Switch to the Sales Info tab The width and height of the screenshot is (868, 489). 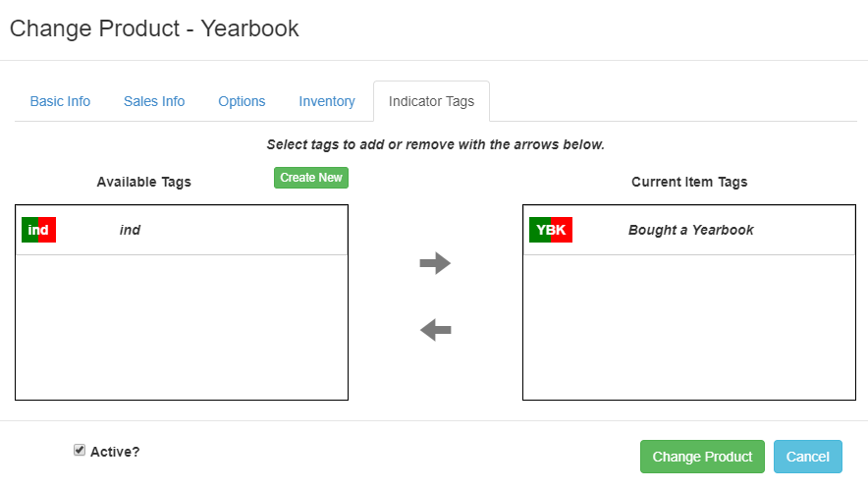click(154, 101)
